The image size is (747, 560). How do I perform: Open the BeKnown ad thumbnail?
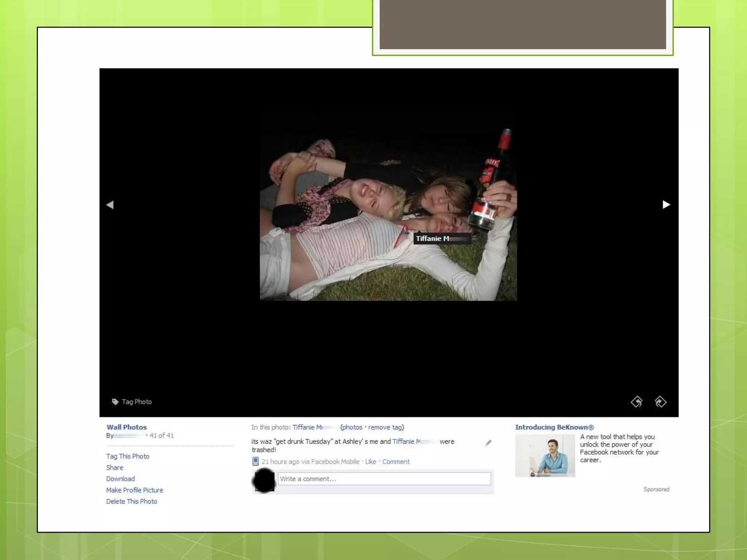545,456
